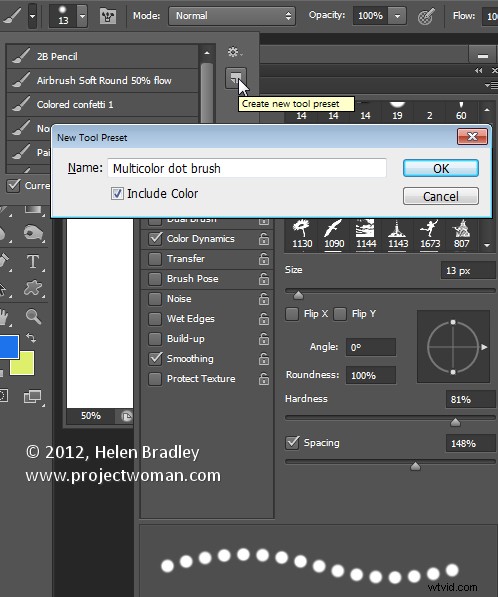498x597 pixels.
Task: Select the Zoom tool magnifier
Action: coord(33,316)
